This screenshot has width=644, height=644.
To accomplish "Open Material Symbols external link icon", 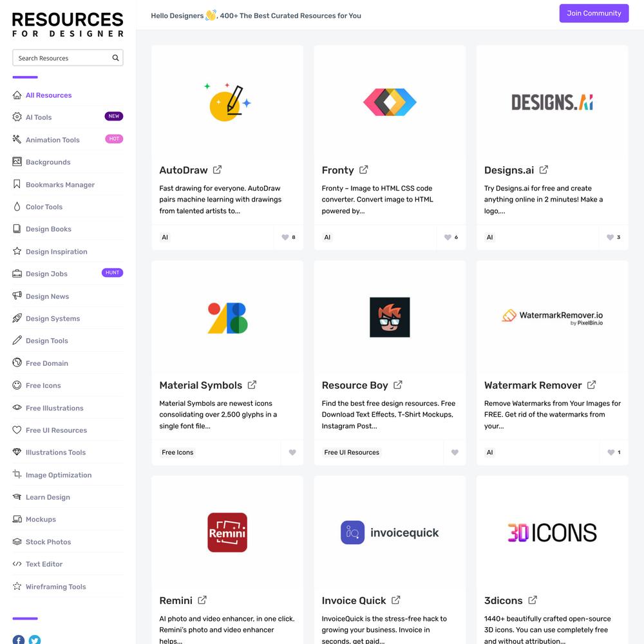I will 252,385.
